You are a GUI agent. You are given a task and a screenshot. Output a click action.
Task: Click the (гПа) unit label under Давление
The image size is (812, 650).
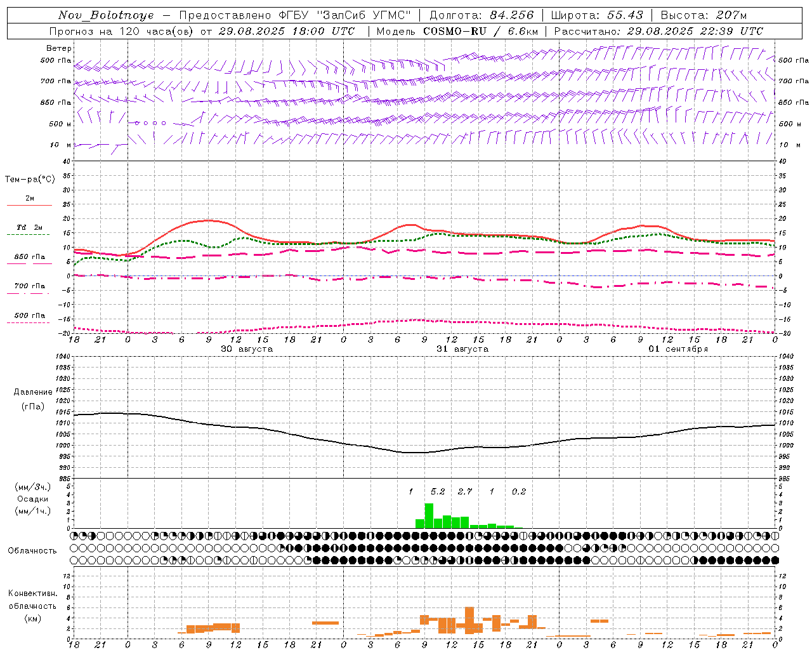(x=33, y=407)
